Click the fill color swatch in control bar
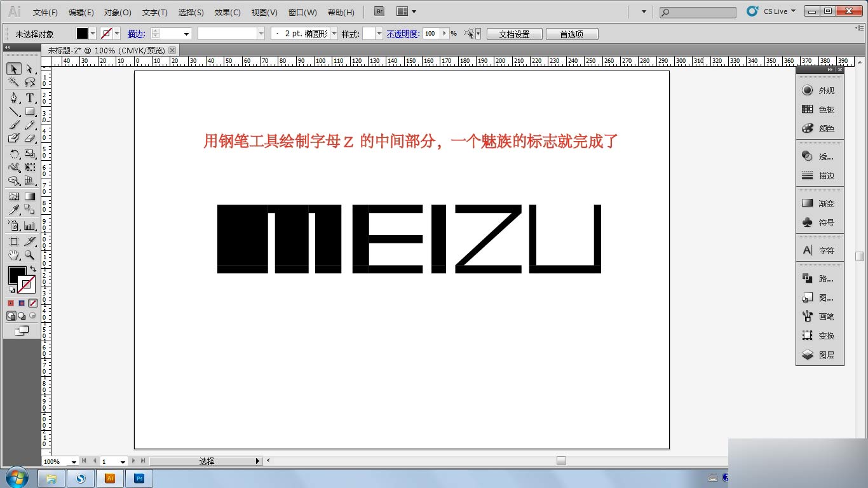This screenshot has height=488, width=868. coord(83,34)
